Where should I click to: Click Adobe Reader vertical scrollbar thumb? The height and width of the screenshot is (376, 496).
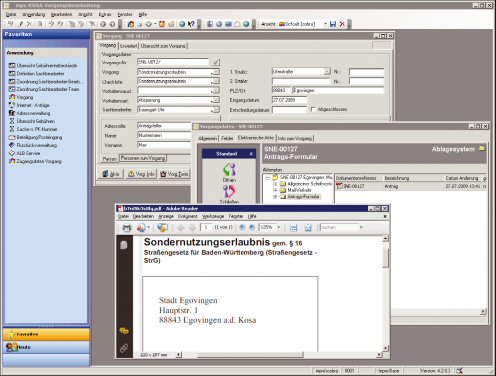click(385, 258)
